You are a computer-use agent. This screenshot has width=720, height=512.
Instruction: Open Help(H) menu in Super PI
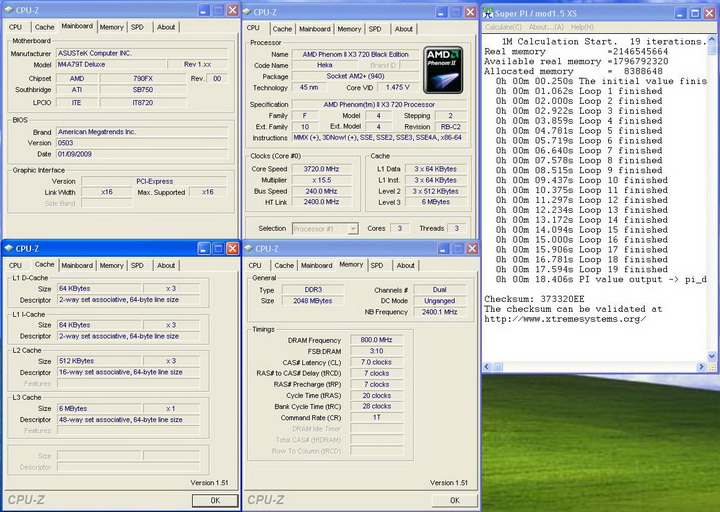(582, 27)
